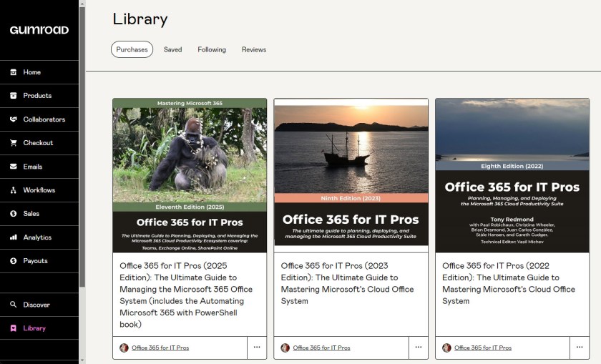Open the 2025 Edition book title
Image resolution: width=601 pixels, height=364 pixels.
pos(186,295)
